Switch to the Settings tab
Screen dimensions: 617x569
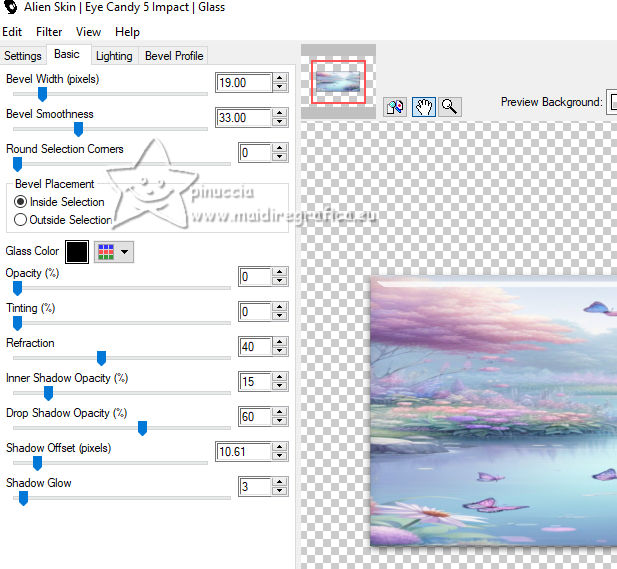tap(22, 56)
